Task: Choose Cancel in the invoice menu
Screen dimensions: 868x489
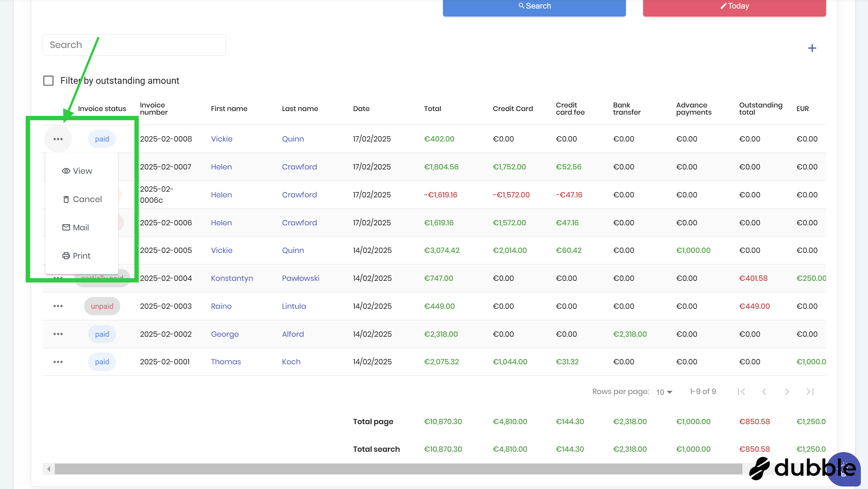Action: pyautogui.click(x=82, y=199)
